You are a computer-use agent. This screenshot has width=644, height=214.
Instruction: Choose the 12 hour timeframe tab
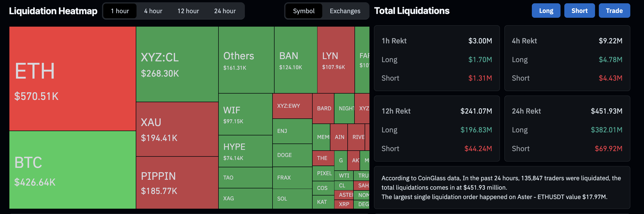click(188, 11)
